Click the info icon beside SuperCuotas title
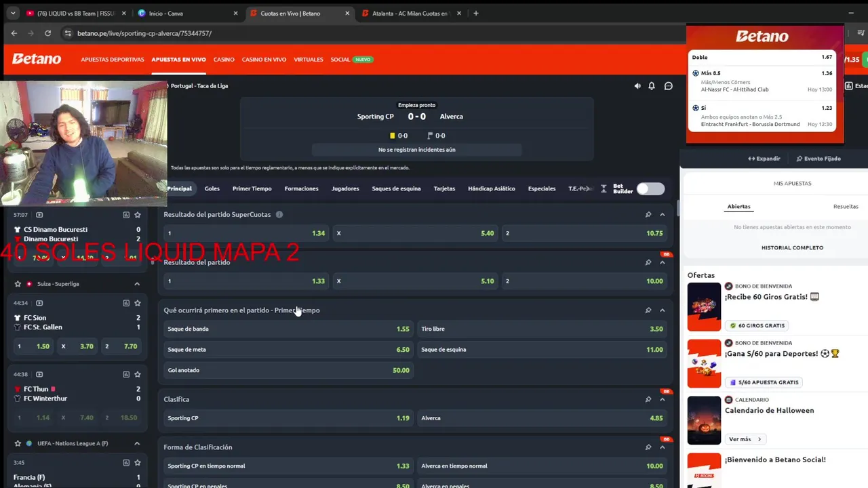Image resolution: width=868 pixels, height=488 pixels. click(279, 214)
